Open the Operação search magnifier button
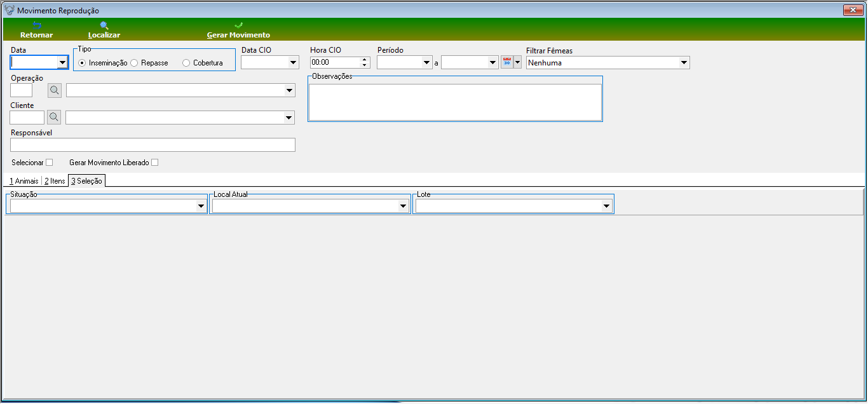 [x=55, y=90]
